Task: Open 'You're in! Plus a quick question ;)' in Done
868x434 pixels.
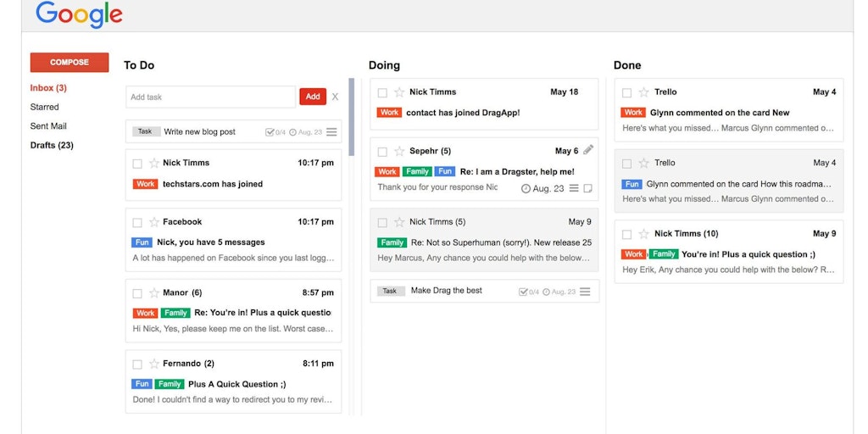Action: (x=748, y=254)
